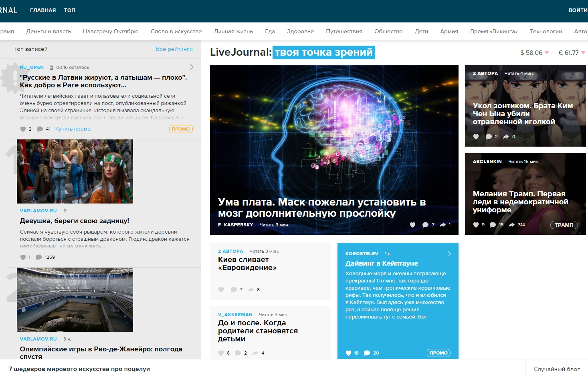The width and height of the screenshot is (588, 375).
Task: Expand dollar exchange rate dropdown arrow
Action: (x=547, y=53)
